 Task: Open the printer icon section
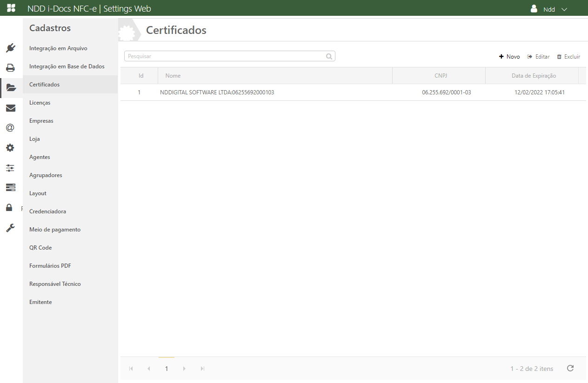point(11,68)
